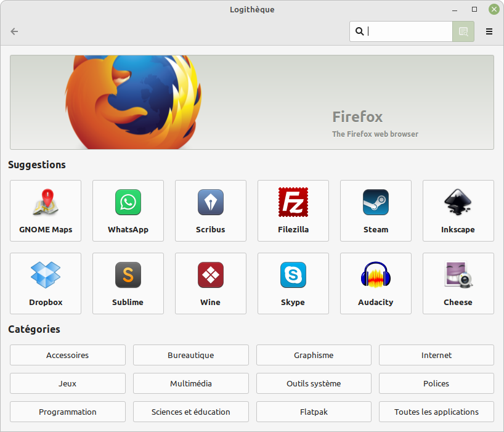Viewport: 504px width, 432px height.
Task: Open the WhatsApp app tile
Action: (x=128, y=211)
